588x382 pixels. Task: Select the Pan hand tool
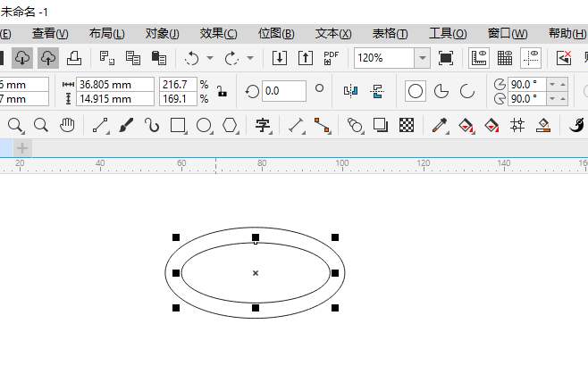coord(67,125)
